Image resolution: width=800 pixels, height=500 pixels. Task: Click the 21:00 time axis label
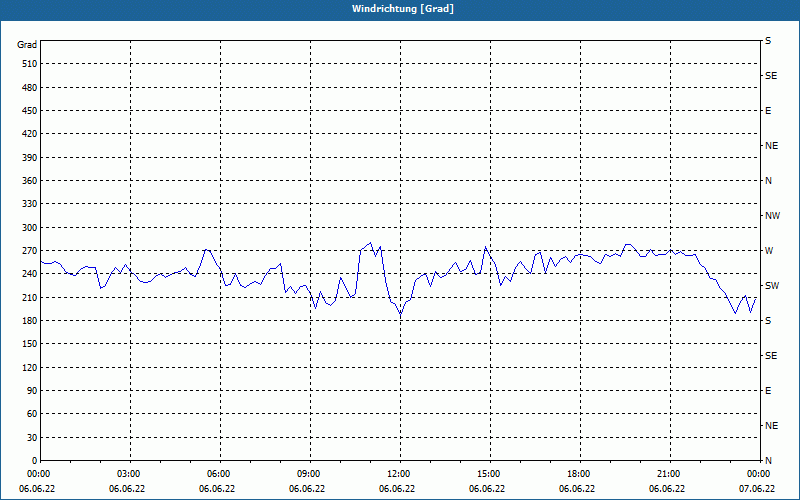667,473
